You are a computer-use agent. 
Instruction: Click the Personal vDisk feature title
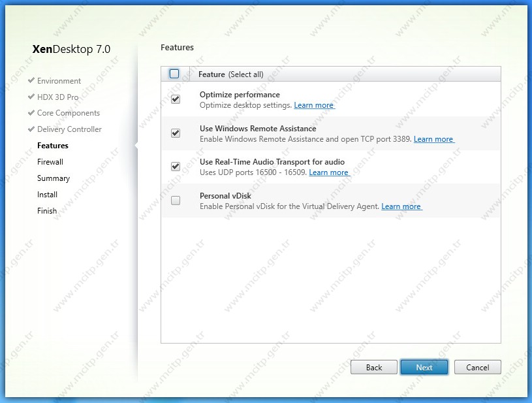click(x=225, y=196)
